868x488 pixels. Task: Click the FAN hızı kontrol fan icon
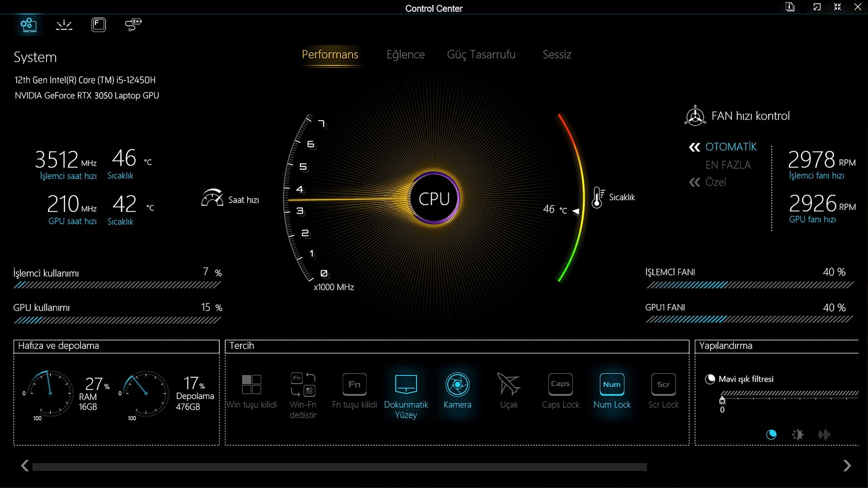tap(695, 116)
